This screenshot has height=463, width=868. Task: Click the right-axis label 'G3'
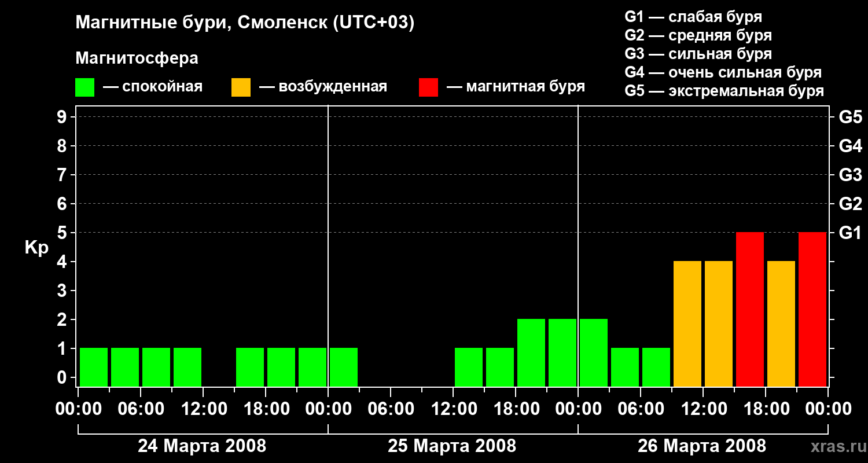point(850,175)
